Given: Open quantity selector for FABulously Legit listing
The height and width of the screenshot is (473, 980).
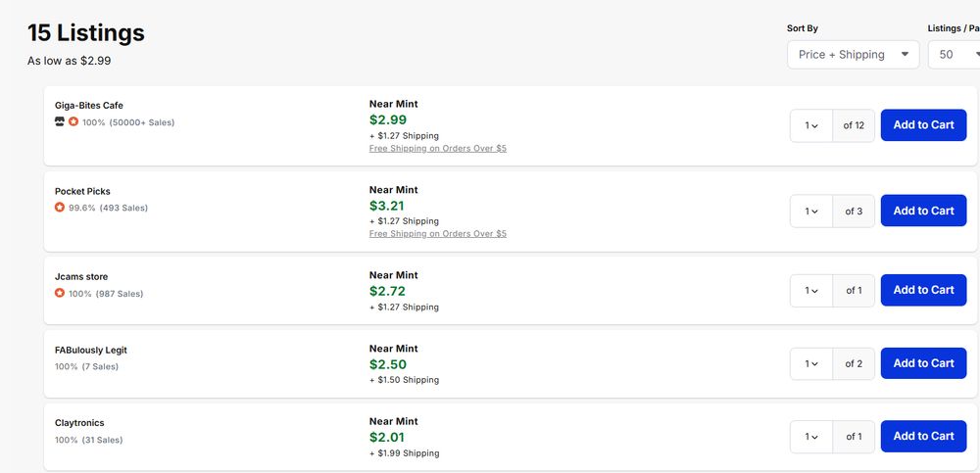Looking at the screenshot, I should (811, 363).
